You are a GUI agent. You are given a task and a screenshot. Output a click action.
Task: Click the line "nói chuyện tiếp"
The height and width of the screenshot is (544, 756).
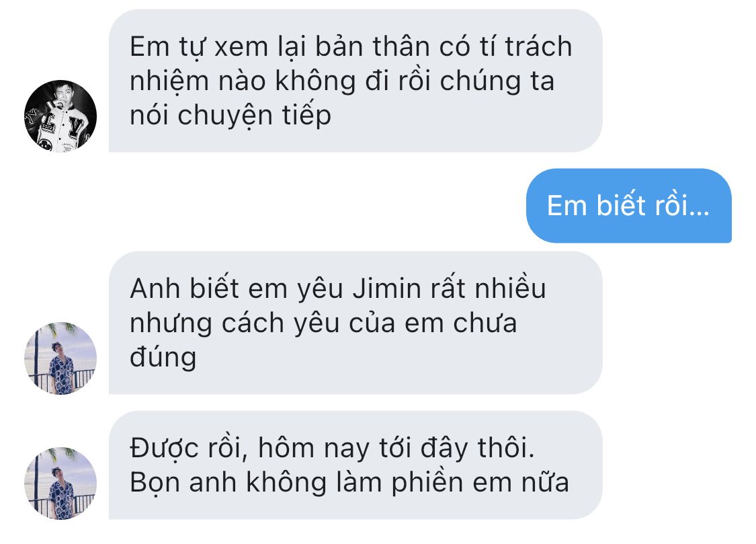[x=230, y=116]
